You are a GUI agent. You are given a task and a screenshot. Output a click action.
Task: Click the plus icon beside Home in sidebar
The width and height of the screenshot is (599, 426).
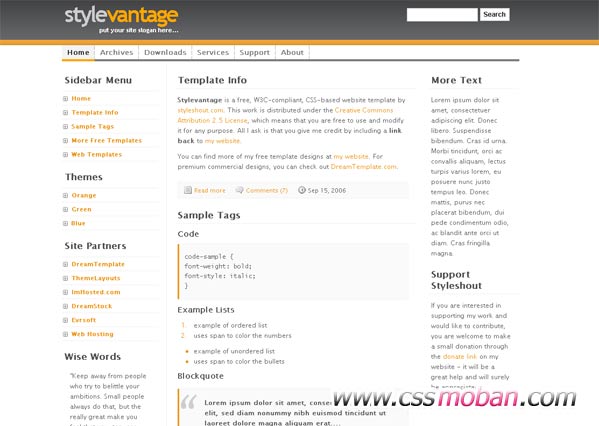[x=65, y=99]
